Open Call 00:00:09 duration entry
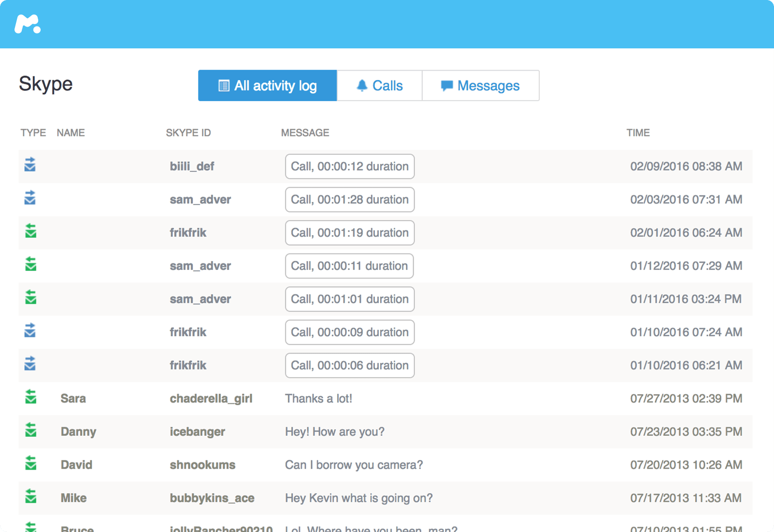Screen dimensions: 774x532 tap(350, 332)
